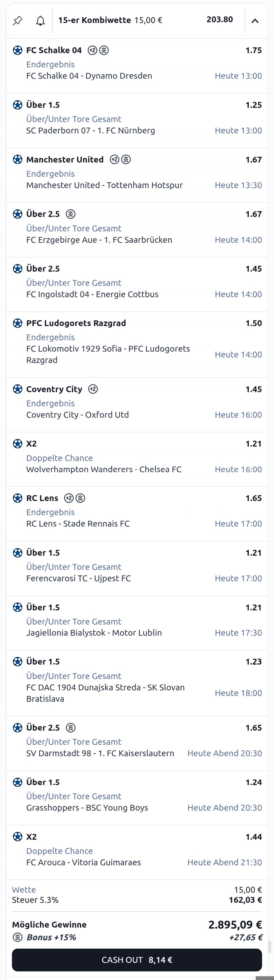Open the Wolverhampton Wanderers - Chelsea FC match
This screenshot has height=980, width=274.
pos(104,469)
